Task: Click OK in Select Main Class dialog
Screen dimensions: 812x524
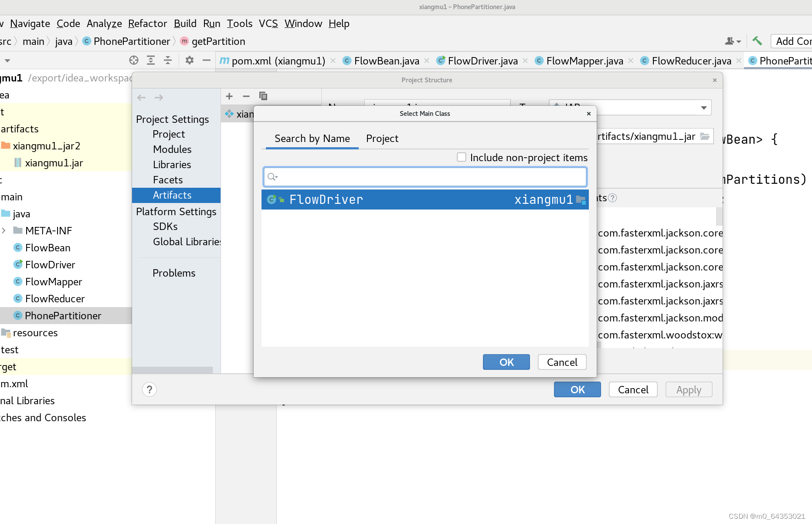Action: (x=506, y=362)
